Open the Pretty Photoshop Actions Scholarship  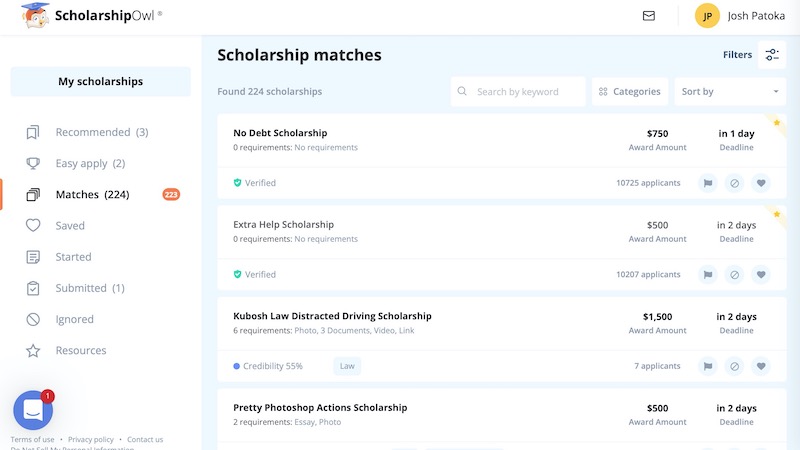[320, 408]
